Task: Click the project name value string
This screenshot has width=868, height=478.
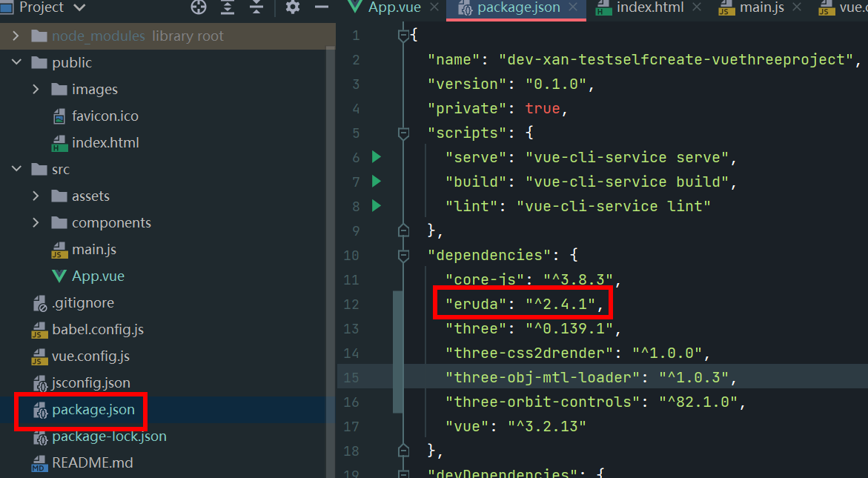Action: coord(676,60)
